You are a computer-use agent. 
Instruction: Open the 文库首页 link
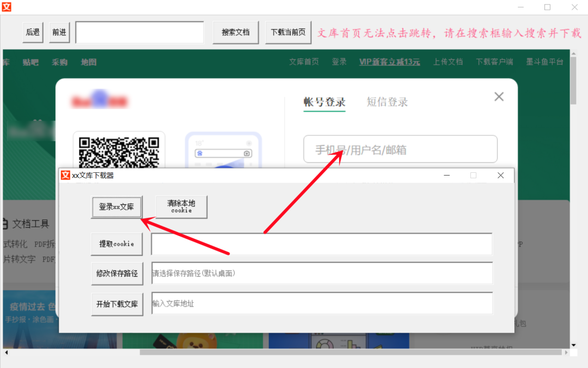pyautogui.click(x=304, y=62)
